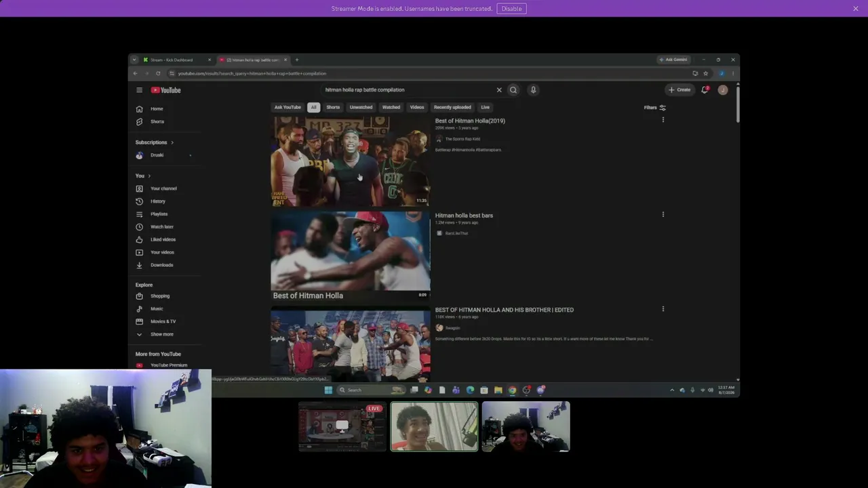Open Liked videos in the sidebar

(x=156, y=239)
